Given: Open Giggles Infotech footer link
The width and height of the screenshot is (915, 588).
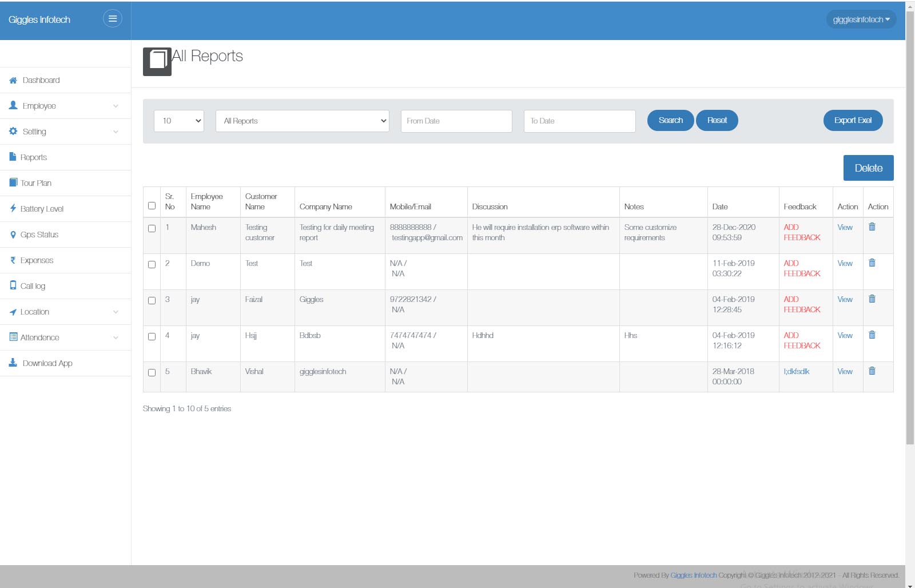Looking at the screenshot, I should (x=693, y=575).
